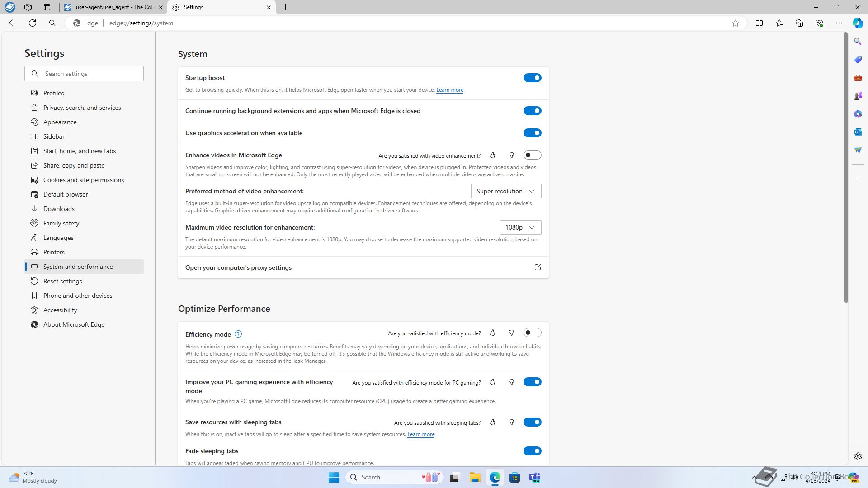Launch Microsoft Store from taskbar
Image resolution: width=868 pixels, height=488 pixels.
point(514,477)
